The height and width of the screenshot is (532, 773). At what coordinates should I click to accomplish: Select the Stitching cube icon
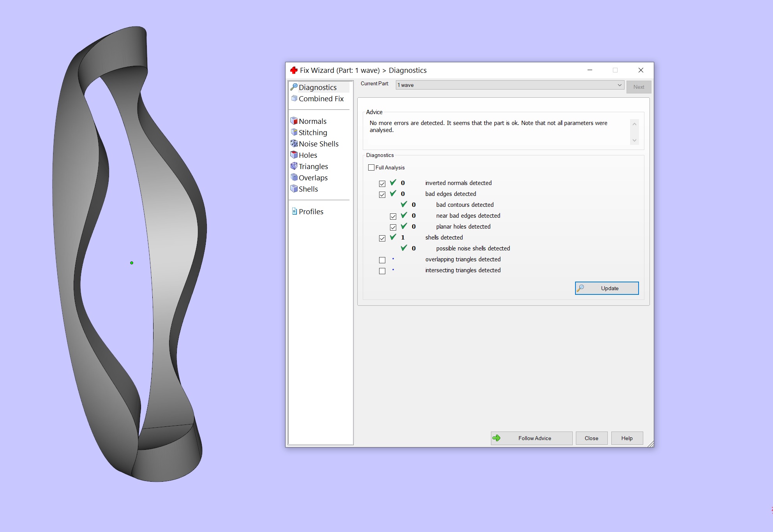point(294,132)
